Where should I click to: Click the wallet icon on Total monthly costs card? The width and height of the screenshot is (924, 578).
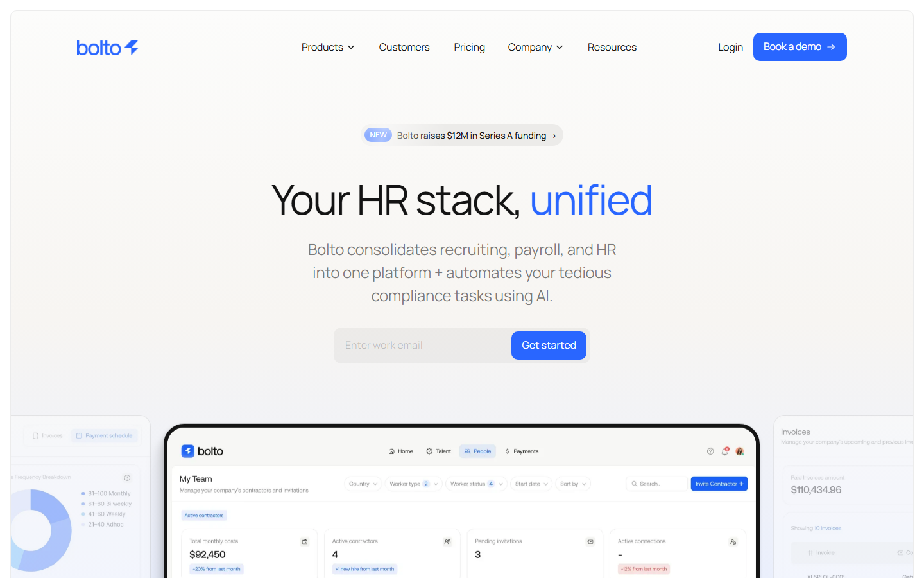point(305,542)
